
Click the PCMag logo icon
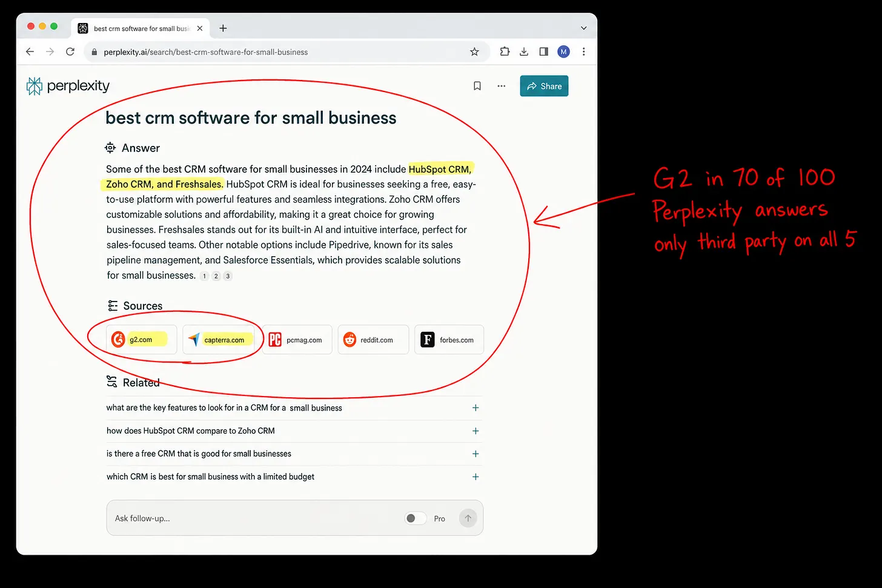pos(275,340)
